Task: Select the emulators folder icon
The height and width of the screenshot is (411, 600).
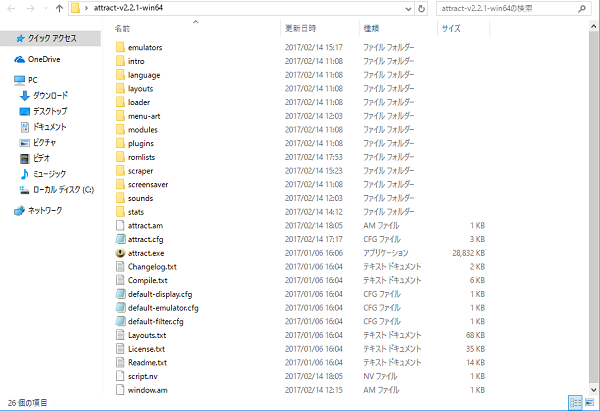Action: (120, 47)
